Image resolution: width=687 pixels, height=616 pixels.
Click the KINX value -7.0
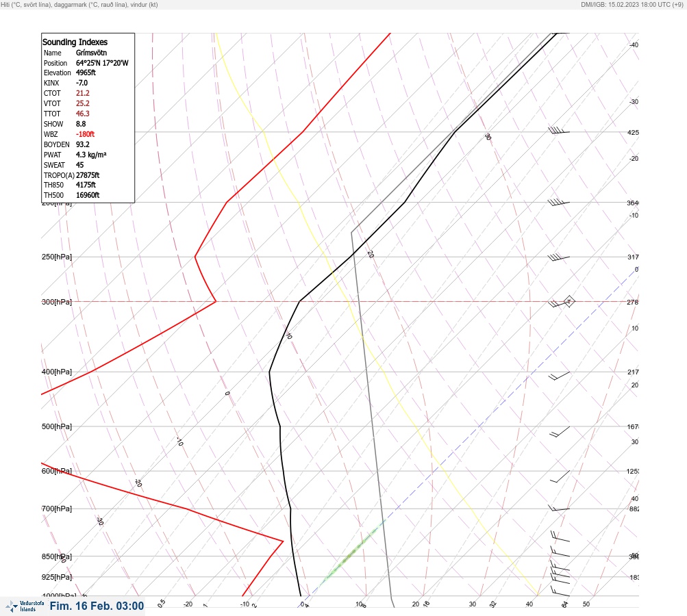pyautogui.click(x=82, y=83)
